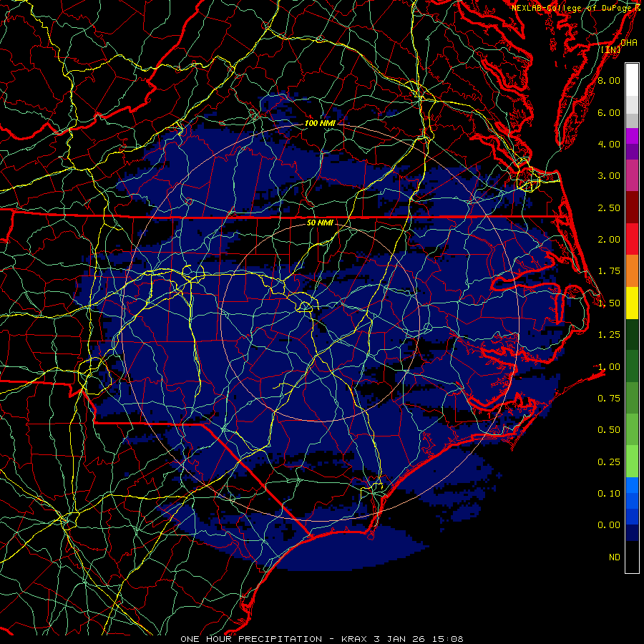
Task: Pick the orange legend swatch
Action: [632, 271]
